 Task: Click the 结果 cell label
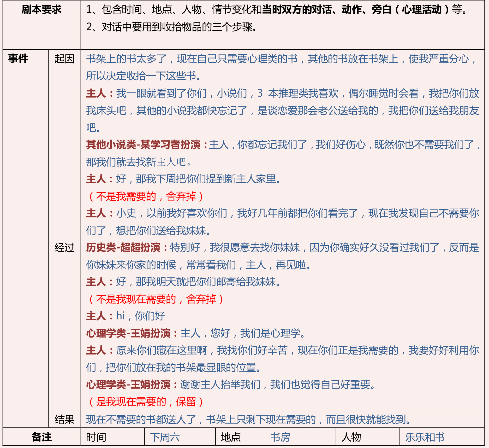pyautogui.click(x=64, y=419)
